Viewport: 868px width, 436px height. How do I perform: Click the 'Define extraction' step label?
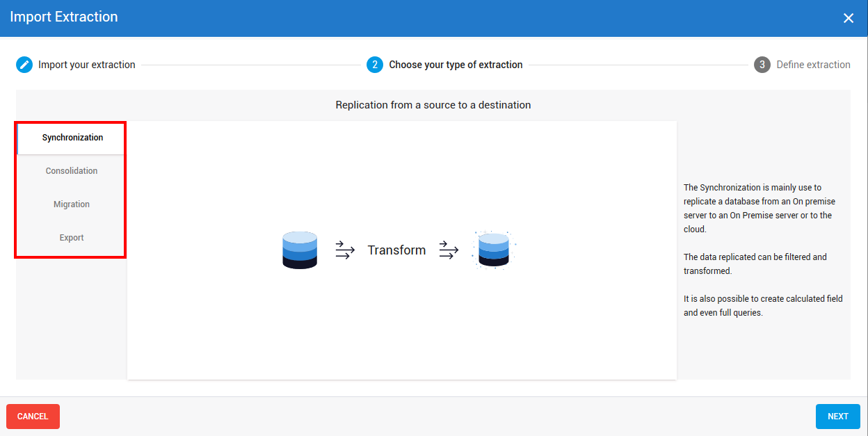(812, 64)
